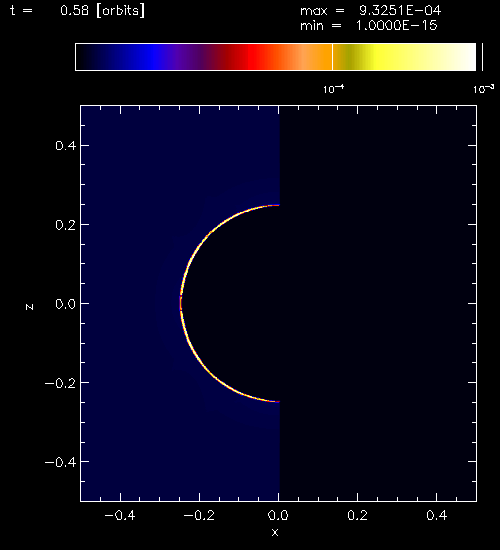Click the leftmost point of the bright arc
This screenshot has width=500, height=550.
click(181, 303)
